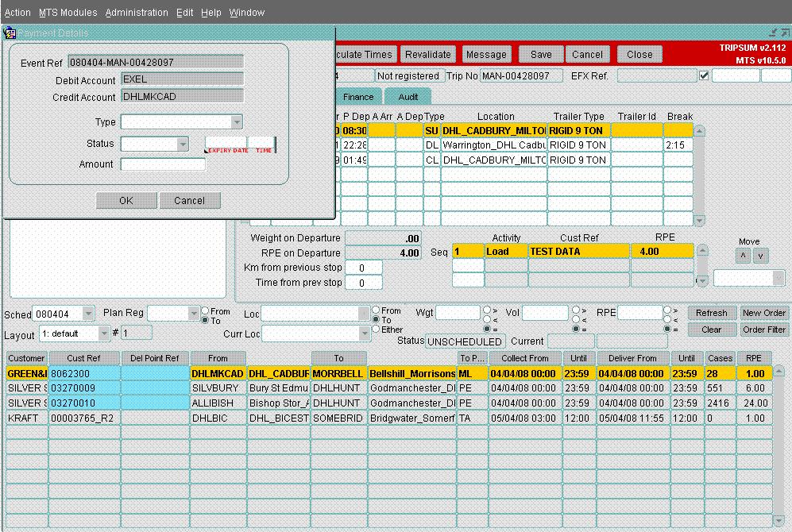Viewport: 792px width, 532px height.
Task: Click the Payment Details window icon
Action: point(10,33)
